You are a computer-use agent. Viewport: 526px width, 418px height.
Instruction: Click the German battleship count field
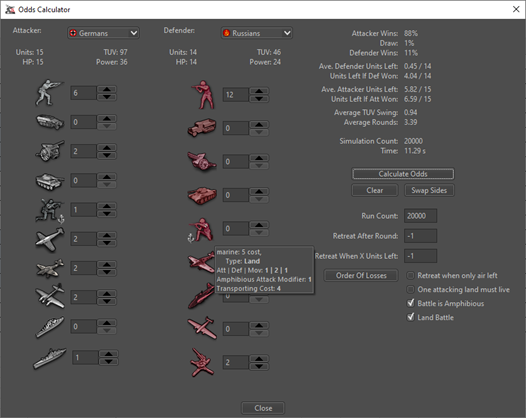point(85,358)
